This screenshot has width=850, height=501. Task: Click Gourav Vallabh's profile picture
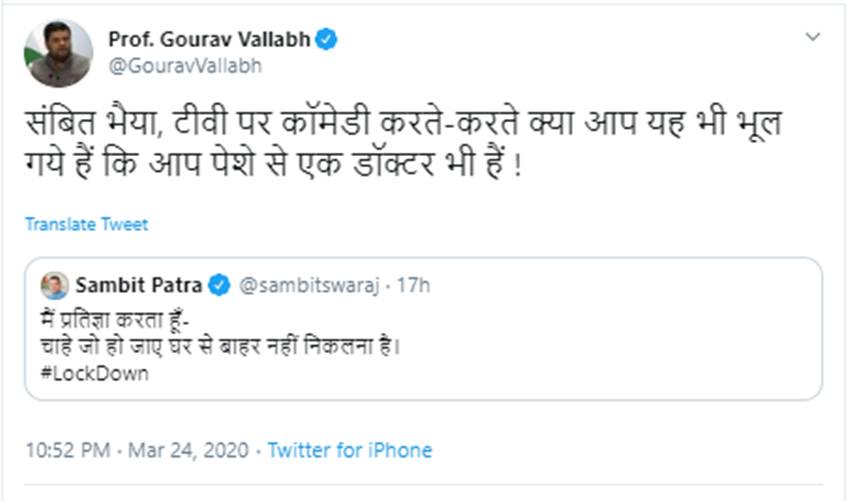59,54
